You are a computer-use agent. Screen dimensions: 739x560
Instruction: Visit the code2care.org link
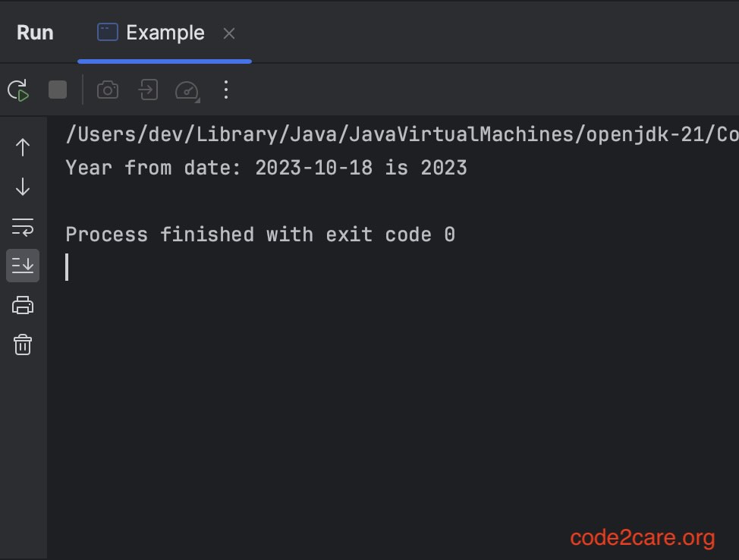pos(641,537)
